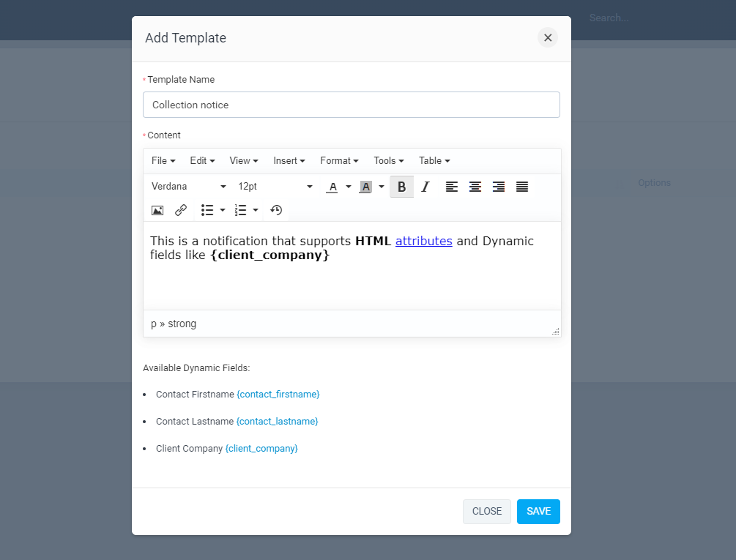Expand numbered list style options arrow
736x560 pixels.
(x=256, y=210)
